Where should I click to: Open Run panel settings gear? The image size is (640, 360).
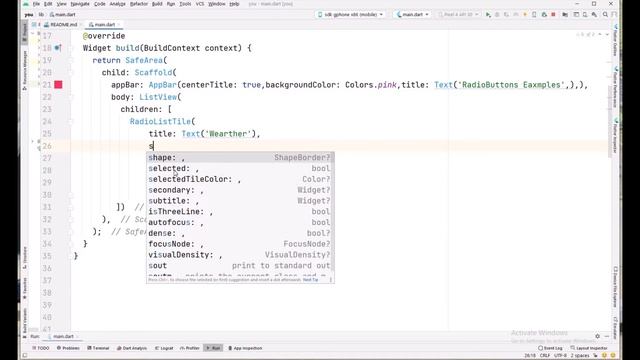(x=598, y=336)
